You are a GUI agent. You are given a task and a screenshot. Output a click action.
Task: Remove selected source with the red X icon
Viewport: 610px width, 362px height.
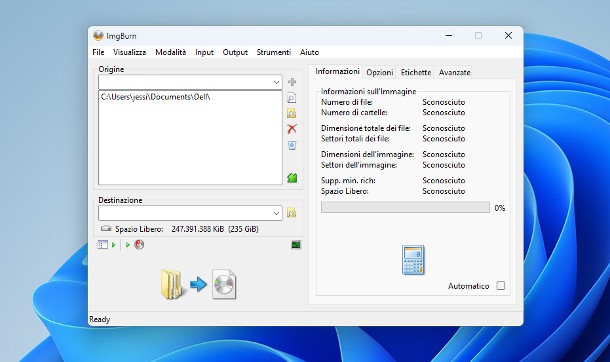(292, 129)
